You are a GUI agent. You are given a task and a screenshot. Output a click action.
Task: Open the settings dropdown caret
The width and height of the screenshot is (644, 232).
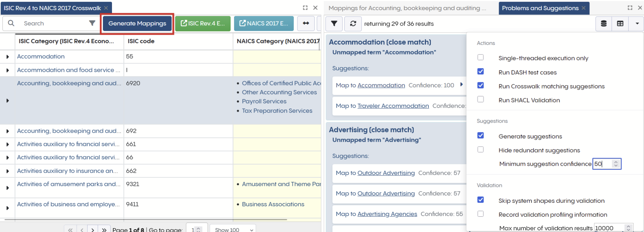[637, 24]
